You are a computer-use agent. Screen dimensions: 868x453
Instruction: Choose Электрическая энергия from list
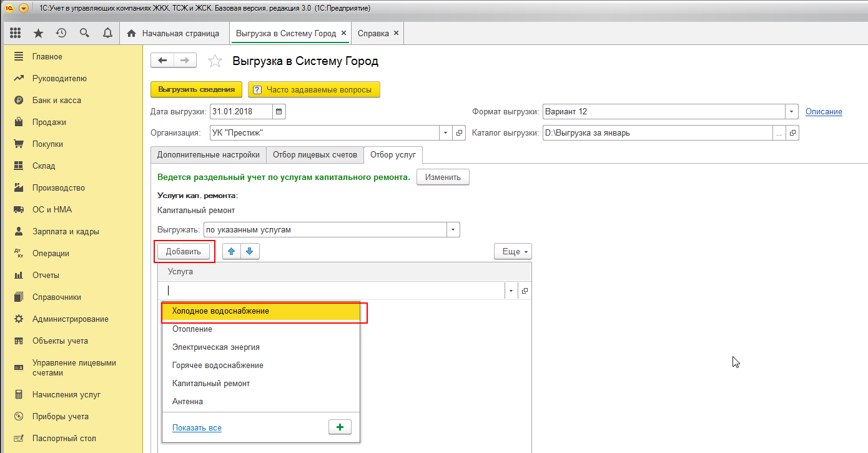pyautogui.click(x=261, y=347)
